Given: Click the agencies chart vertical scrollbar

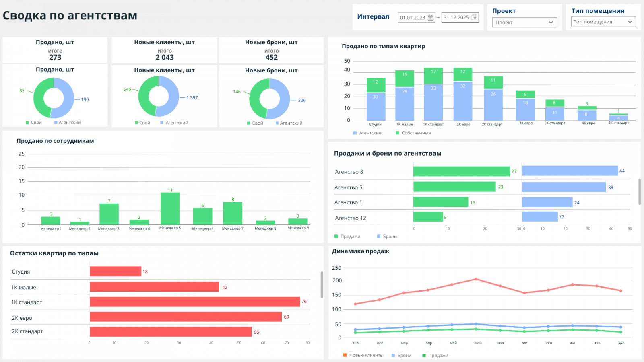Looking at the screenshot, I should tap(640, 192).
